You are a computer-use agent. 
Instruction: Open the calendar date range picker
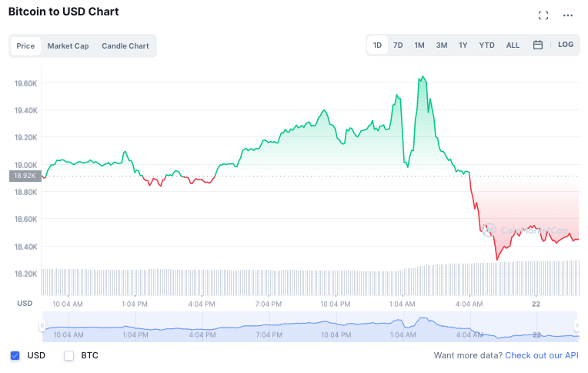(x=538, y=45)
